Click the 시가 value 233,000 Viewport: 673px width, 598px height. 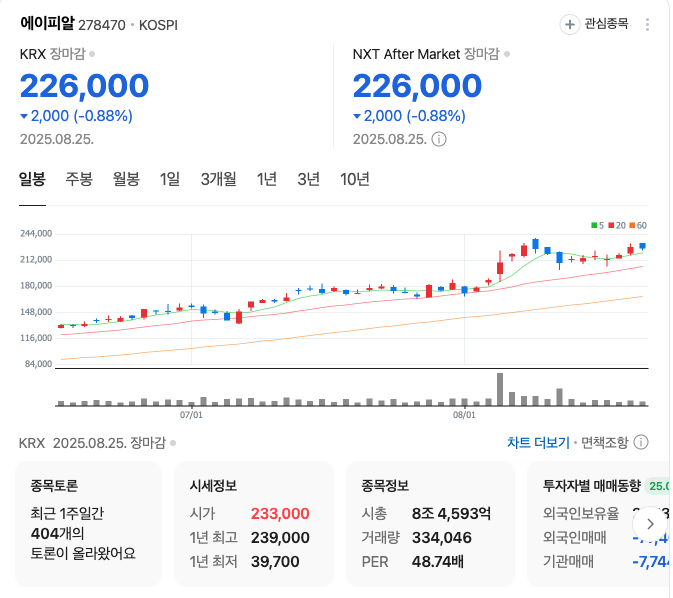pos(280,513)
